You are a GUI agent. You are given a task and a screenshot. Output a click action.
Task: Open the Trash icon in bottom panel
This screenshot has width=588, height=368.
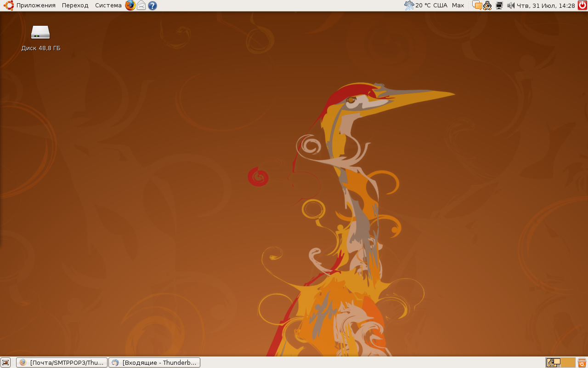[582, 362]
